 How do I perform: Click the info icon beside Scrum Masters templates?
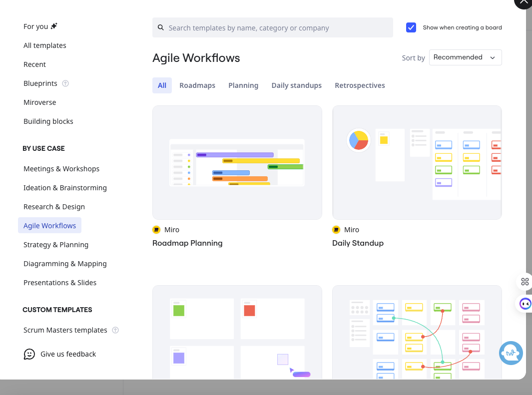tap(115, 330)
